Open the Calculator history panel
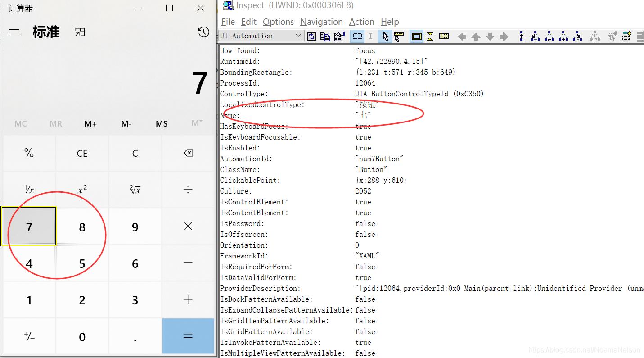Screen dimensions: 644x358 (203, 32)
